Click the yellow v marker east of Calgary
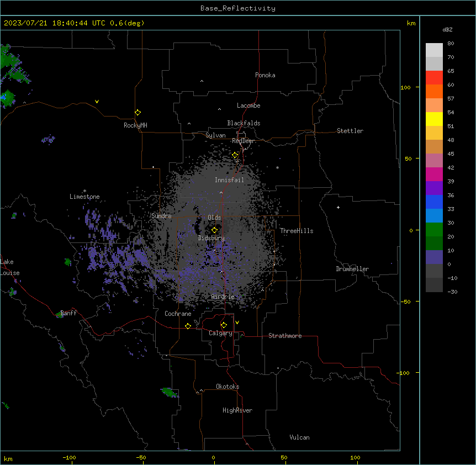476x465 pixels. pos(237,323)
